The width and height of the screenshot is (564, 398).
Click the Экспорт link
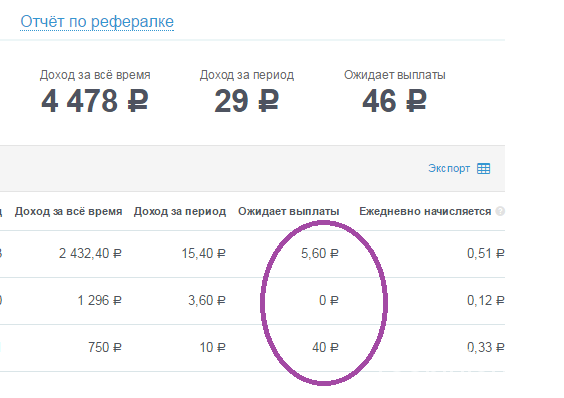(x=449, y=168)
